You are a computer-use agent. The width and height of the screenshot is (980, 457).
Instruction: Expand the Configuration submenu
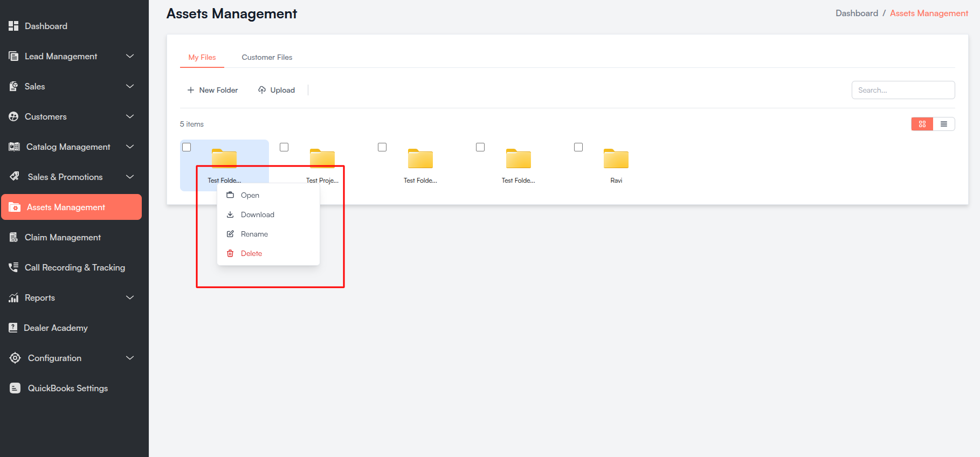(x=130, y=358)
